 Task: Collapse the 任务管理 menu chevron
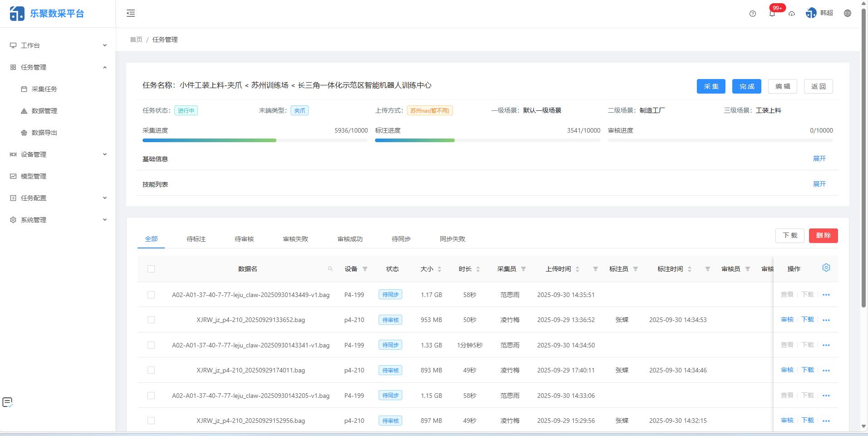click(x=105, y=67)
